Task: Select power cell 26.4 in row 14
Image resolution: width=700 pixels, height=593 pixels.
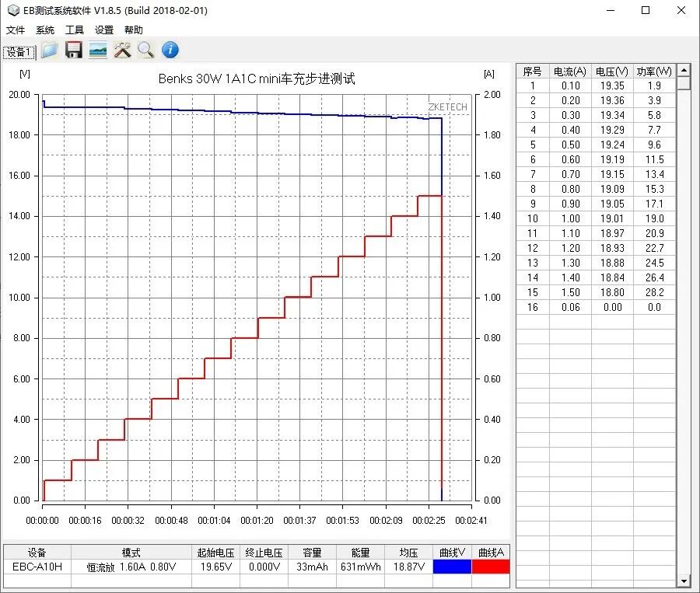Action: click(x=654, y=277)
